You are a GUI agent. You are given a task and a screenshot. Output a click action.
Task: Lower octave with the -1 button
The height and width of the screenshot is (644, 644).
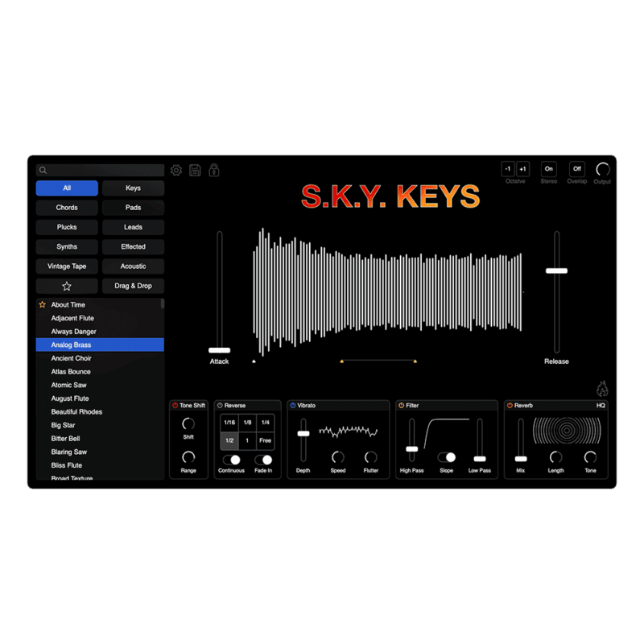[508, 169]
